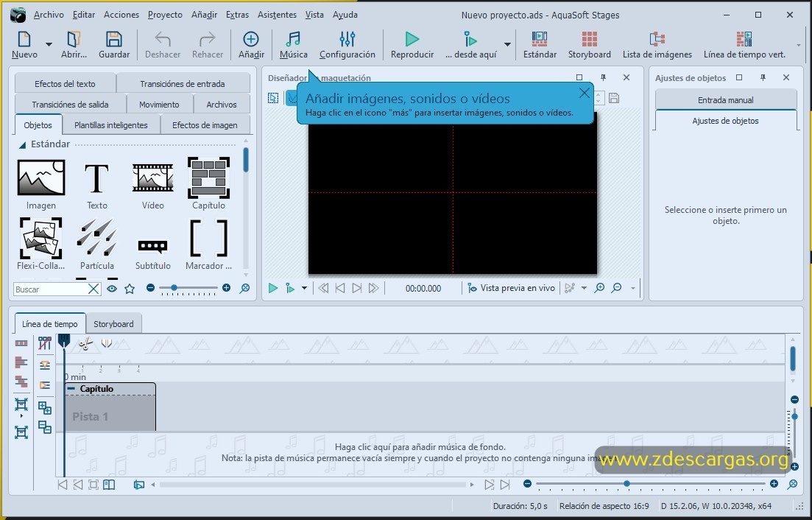Toggle the eye visibility filter in toolbox
This screenshot has height=520, width=812.
[x=112, y=289]
